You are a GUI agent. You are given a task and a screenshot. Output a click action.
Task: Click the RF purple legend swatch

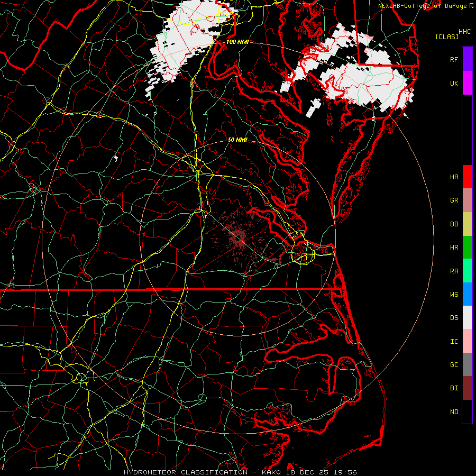(x=467, y=59)
